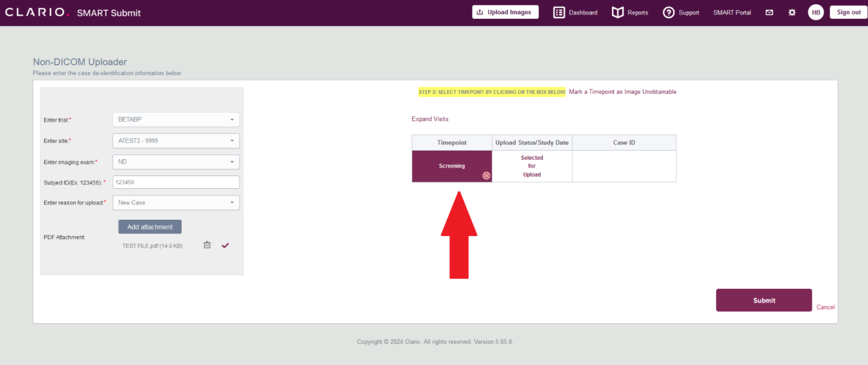The height and width of the screenshot is (365, 868).
Task: Expand Visits in the timepoint panel
Action: tap(430, 119)
